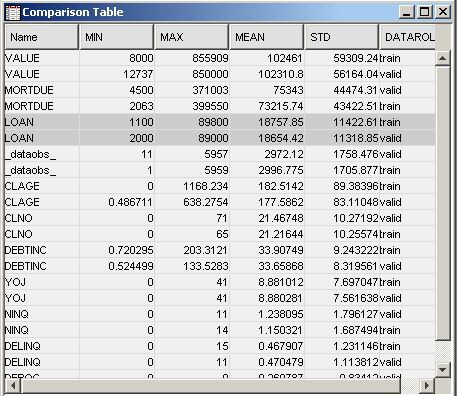Select the _dataobs_ row with MAX 5959
The width and height of the screenshot is (457, 396).
point(220,170)
